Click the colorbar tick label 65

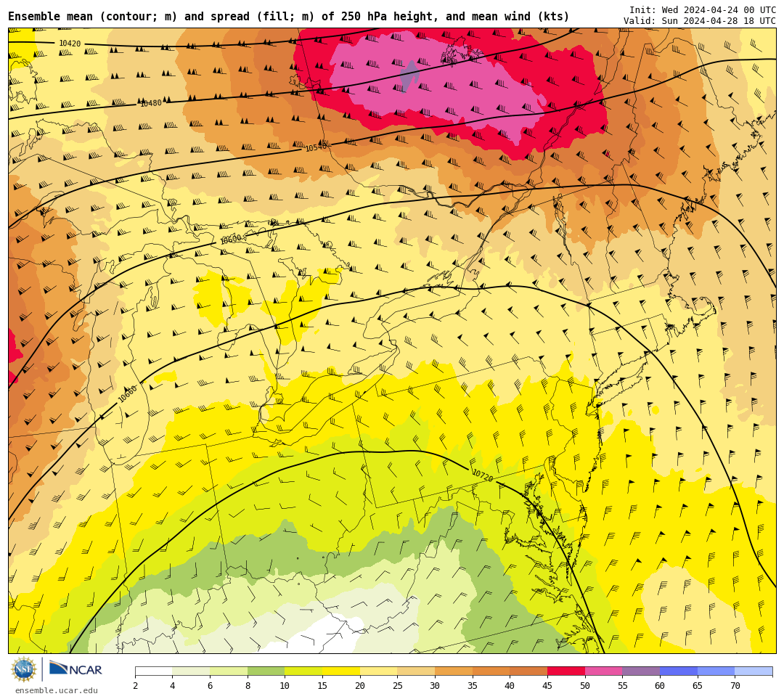[x=698, y=685]
